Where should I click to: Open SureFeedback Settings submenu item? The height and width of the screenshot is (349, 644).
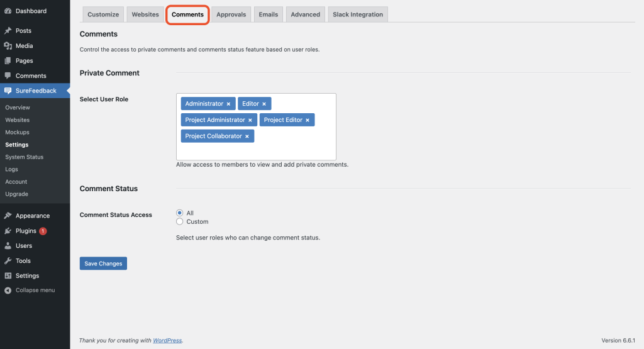coord(17,145)
